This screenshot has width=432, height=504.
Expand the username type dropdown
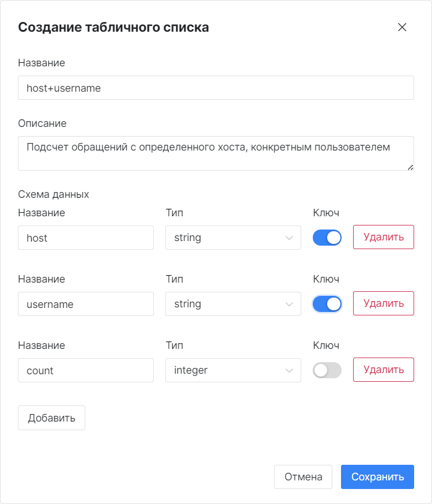(x=233, y=304)
